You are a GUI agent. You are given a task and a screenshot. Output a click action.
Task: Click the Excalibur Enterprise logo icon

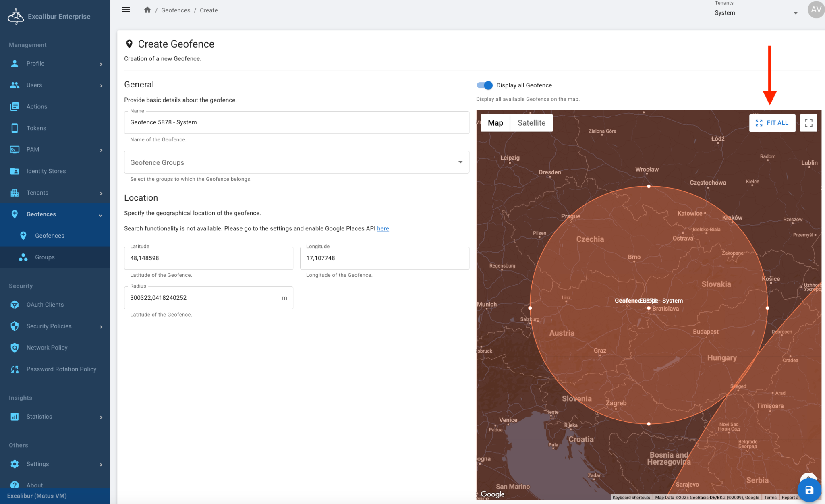point(16,17)
